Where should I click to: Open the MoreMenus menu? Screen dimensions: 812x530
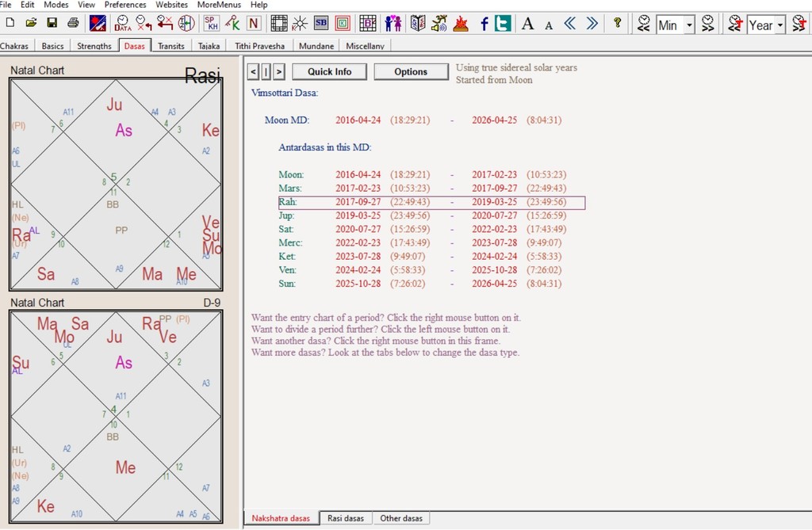(219, 5)
